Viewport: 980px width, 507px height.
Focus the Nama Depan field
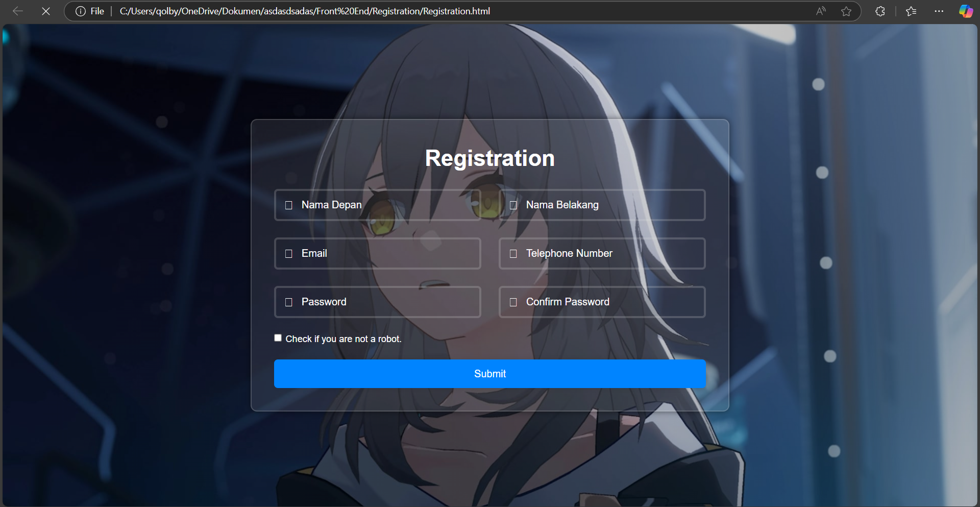388,205
